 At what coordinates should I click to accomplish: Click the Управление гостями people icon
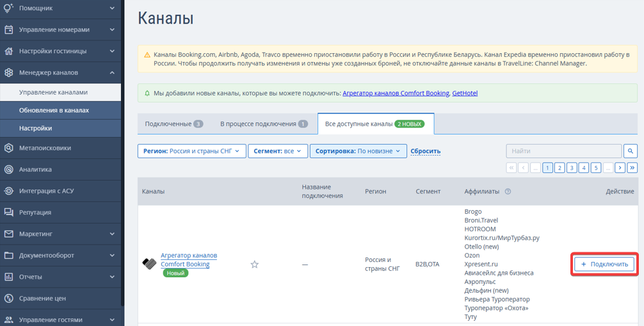[8, 320]
